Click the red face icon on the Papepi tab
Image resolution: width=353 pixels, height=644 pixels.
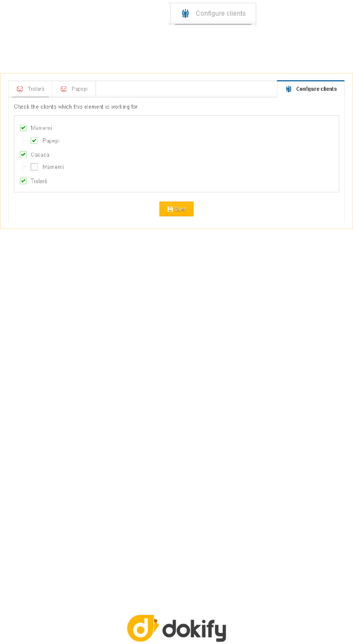coord(64,89)
